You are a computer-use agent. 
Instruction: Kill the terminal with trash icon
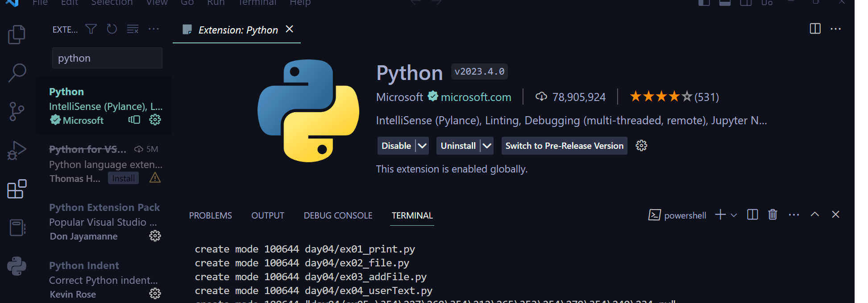[x=773, y=215]
